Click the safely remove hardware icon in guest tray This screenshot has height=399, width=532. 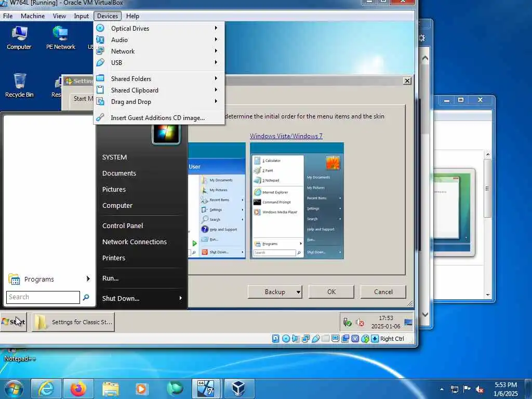click(347, 322)
